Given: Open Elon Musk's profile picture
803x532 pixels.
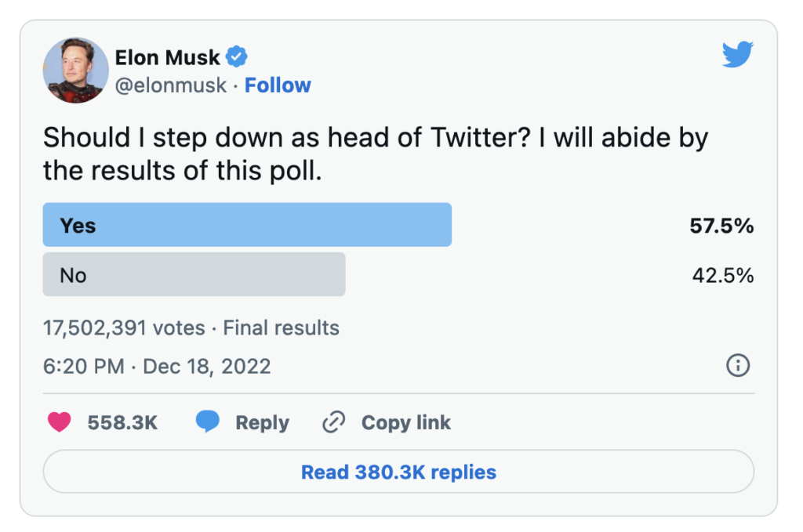Looking at the screenshot, I should [x=76, y=70].
